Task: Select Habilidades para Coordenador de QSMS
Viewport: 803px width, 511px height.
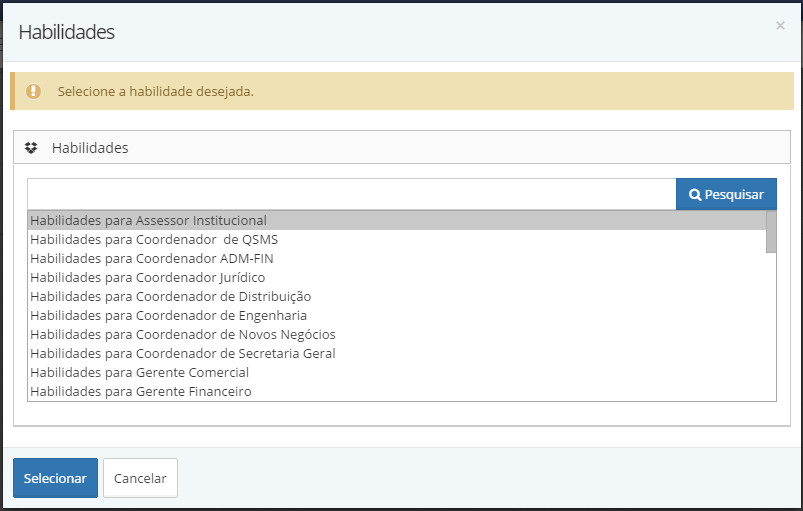Action: [397, 239]
